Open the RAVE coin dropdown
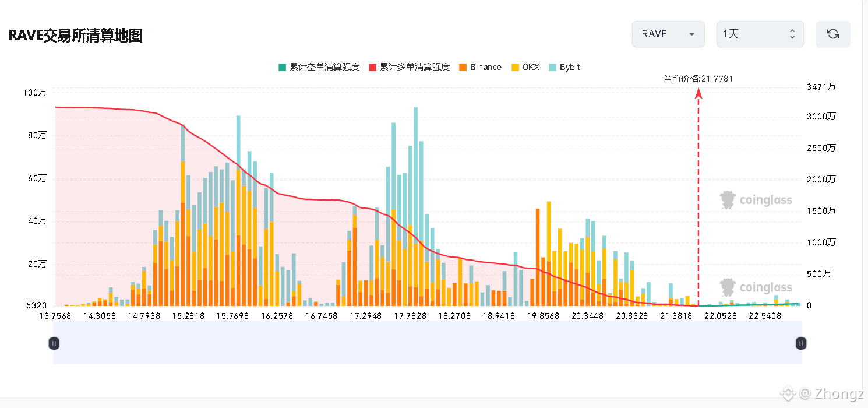This screenshot has height=408, width=868. tap(668, 34)
